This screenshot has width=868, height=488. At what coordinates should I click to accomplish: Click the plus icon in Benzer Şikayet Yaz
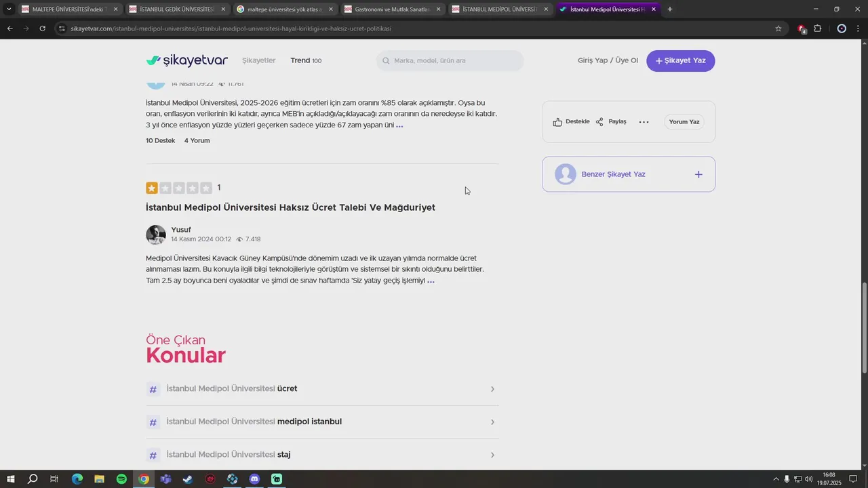698,174
